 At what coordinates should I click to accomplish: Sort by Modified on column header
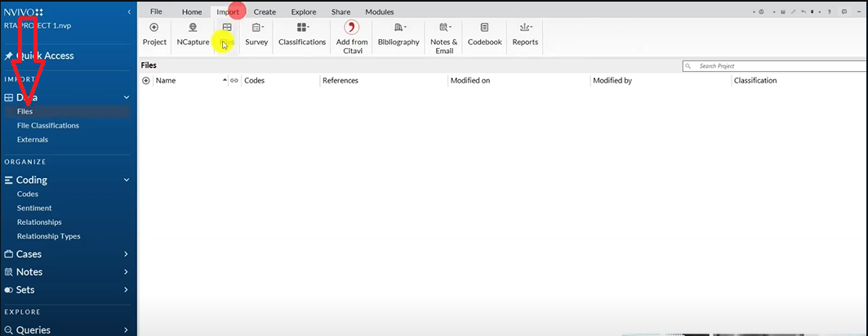(x=470, y=81)
